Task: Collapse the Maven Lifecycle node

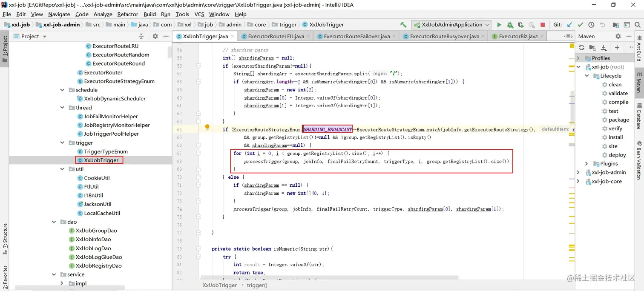Action: (x=586, y=76)
